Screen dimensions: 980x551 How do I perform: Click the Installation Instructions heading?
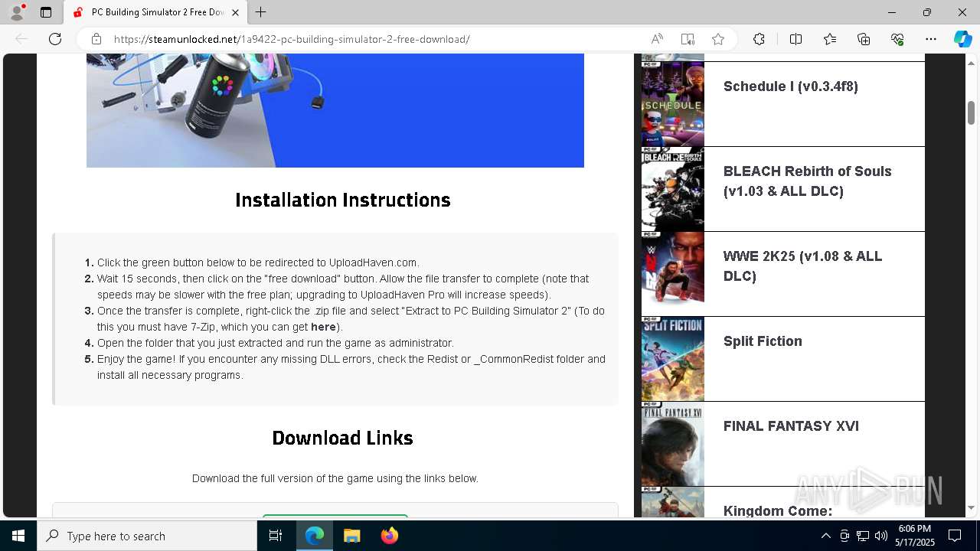pyautogui.click(x=342, y=200)
